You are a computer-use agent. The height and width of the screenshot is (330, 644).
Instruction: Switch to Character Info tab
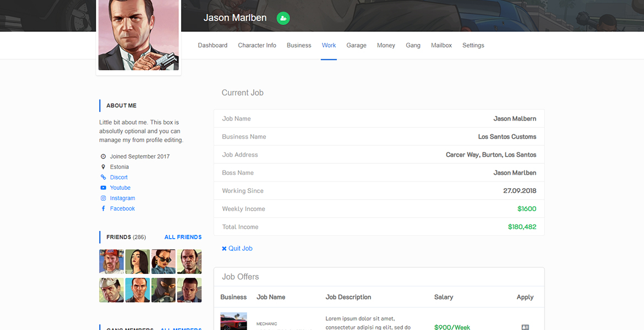[x=256, y=45]
